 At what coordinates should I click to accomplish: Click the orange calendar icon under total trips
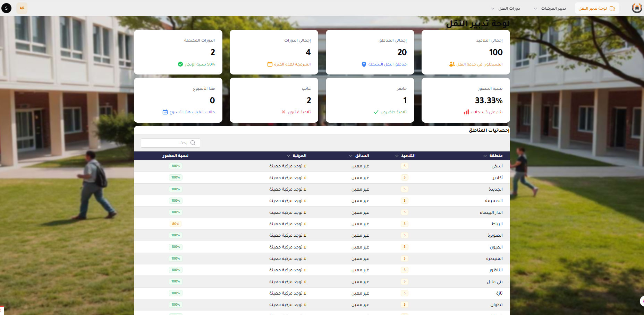click(270, 64)
